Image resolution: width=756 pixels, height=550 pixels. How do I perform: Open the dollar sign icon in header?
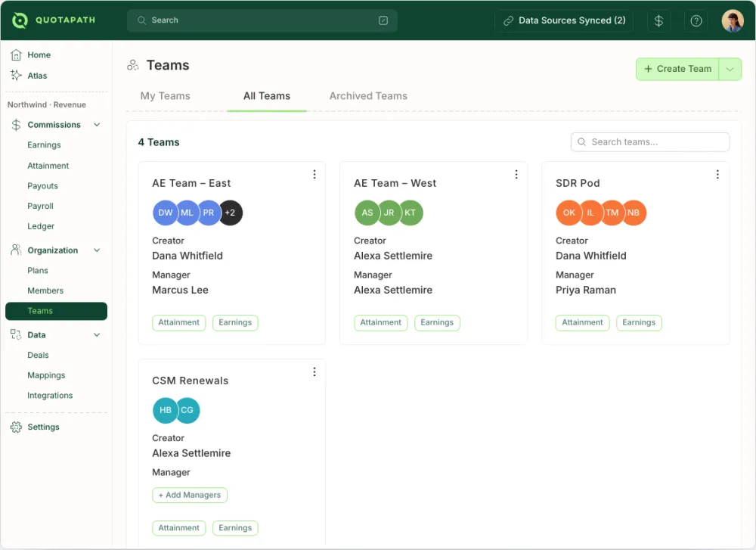[x=658, y=20]
